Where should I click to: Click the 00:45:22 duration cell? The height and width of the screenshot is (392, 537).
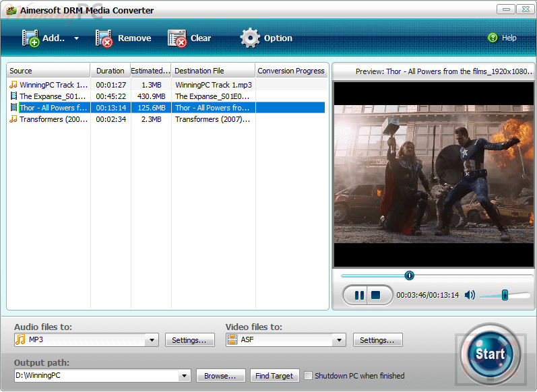tap(111, 96)
